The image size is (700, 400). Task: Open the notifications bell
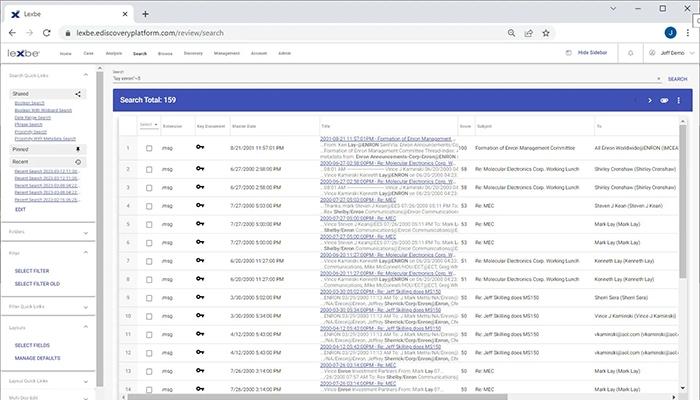(630, 53)
